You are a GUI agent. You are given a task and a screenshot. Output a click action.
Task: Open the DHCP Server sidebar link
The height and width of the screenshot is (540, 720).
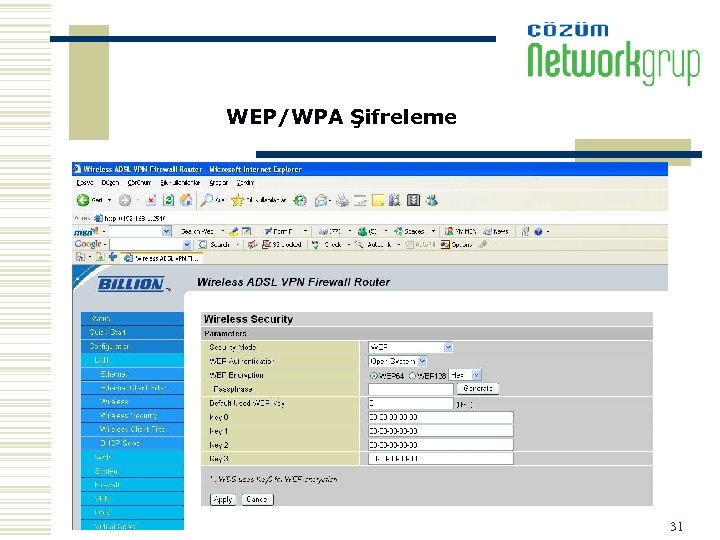pyautogui.click(x=132, y=443)
